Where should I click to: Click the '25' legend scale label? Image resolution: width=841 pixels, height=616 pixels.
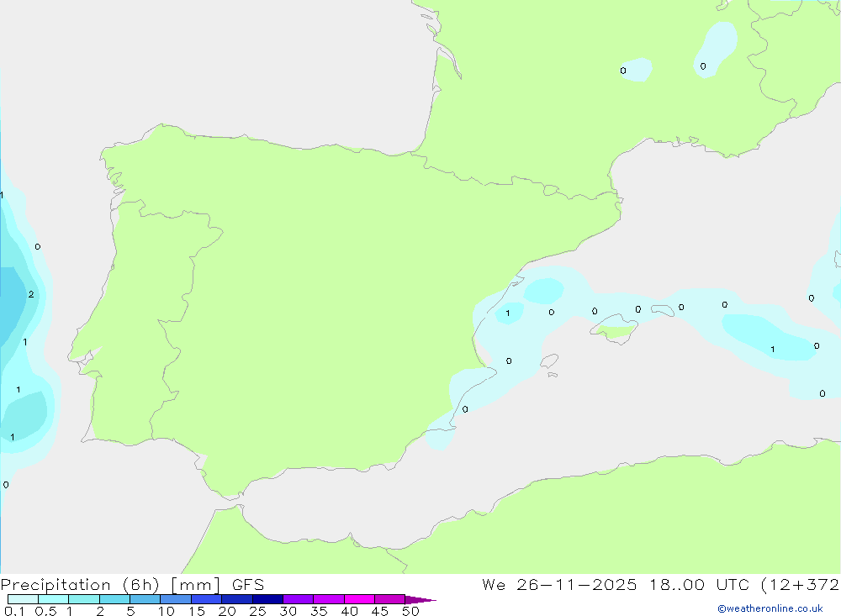pos(257,611)
